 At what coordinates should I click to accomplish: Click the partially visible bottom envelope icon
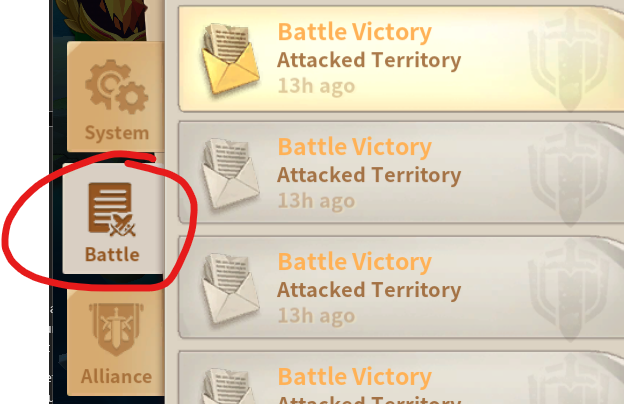point(230,386)
